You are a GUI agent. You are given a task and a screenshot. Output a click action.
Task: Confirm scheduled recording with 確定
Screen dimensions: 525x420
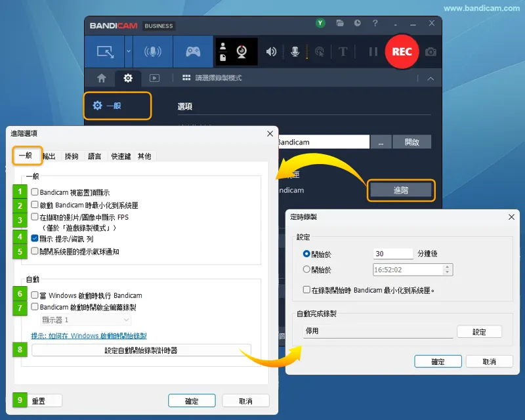(438, 362)
